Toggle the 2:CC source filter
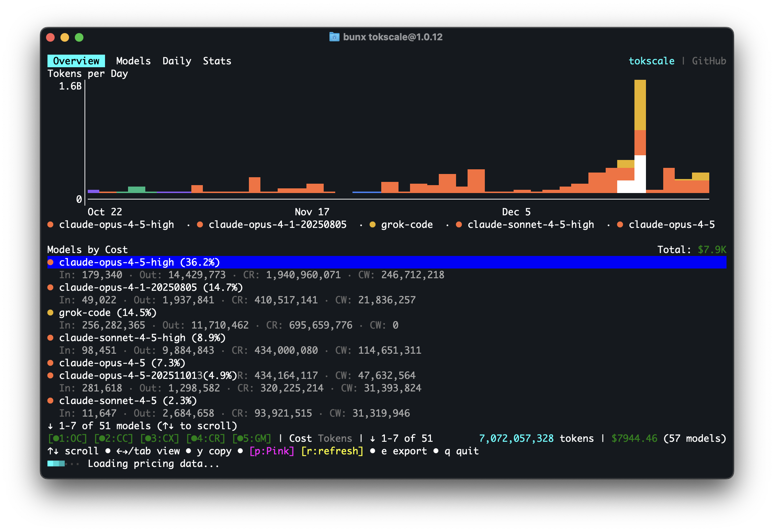The image size is (774, 532). coord(113,439)
